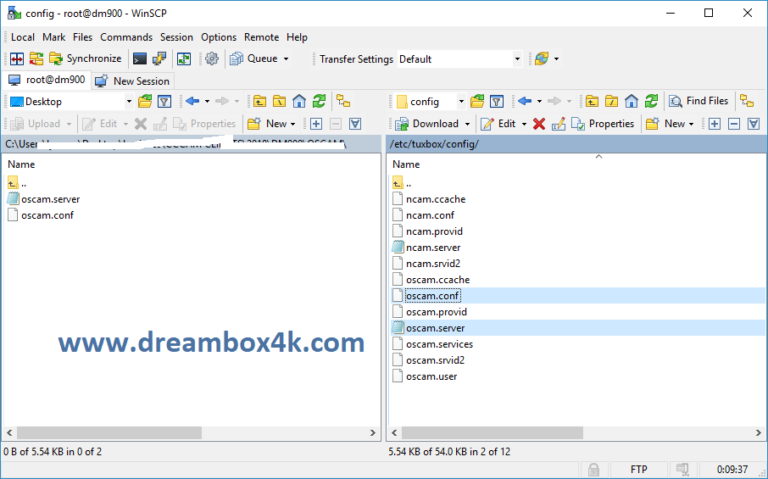Click the remote Rename icon
Screen dimensions: 768x479
click(x=558, y=124)
